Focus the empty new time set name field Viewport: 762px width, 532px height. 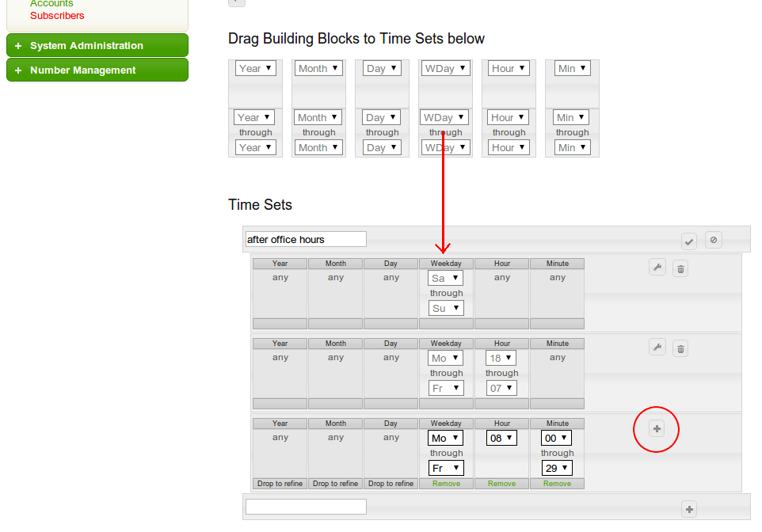point(307,507)
